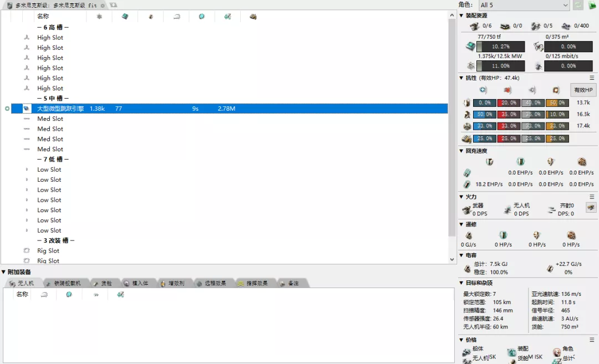
Task: Click the shield row icon beside 13.7k
Action: click(467, 102)
